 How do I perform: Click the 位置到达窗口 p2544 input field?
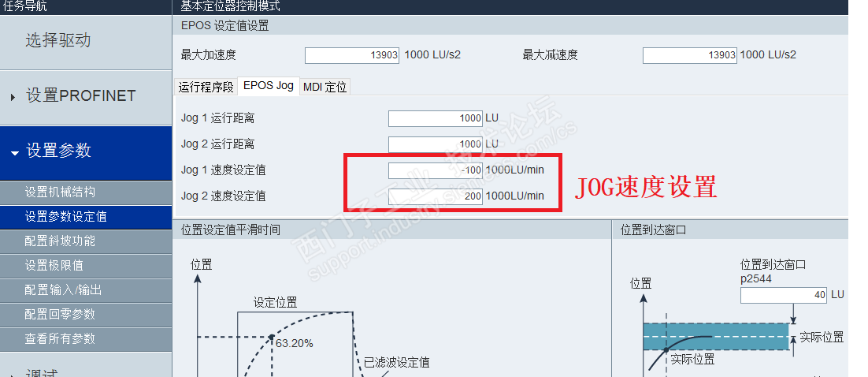pos(784,296)
